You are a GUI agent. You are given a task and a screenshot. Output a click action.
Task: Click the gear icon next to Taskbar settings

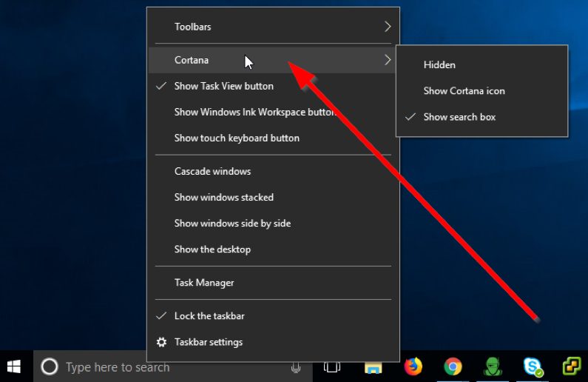[162, 342]
